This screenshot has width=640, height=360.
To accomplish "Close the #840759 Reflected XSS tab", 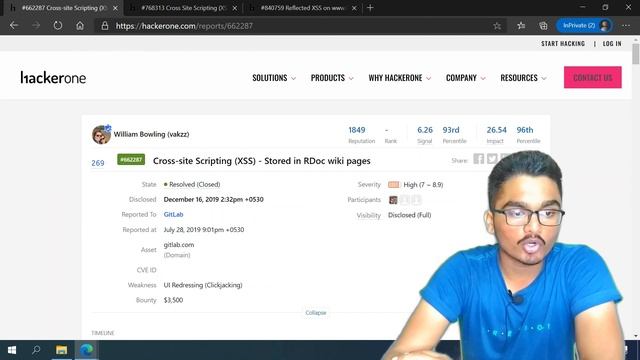I will click(x=354, y=8).
